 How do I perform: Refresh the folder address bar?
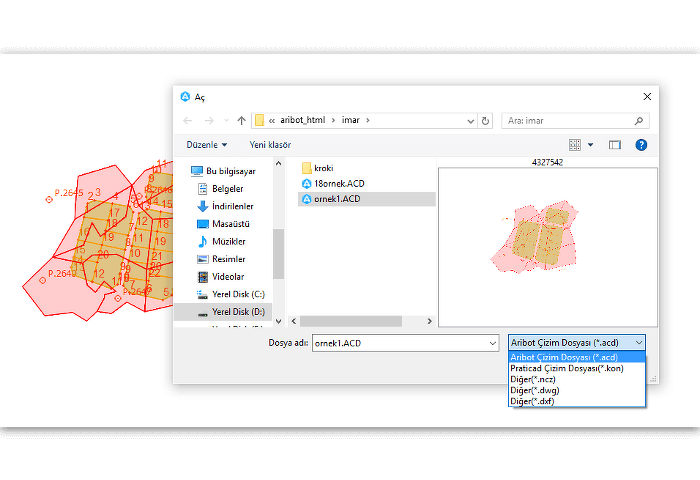[486, 121]
